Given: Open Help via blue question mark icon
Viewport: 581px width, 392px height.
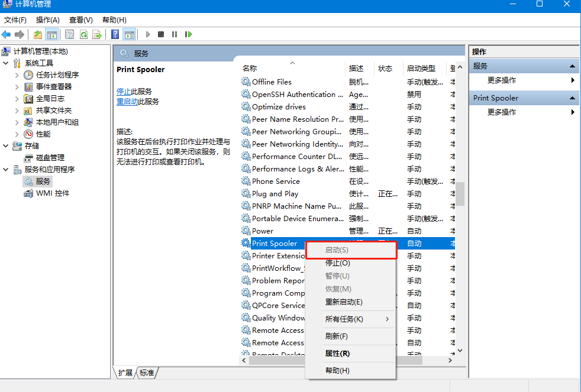Looking at the screenshot, I should (x=115, y=34).
